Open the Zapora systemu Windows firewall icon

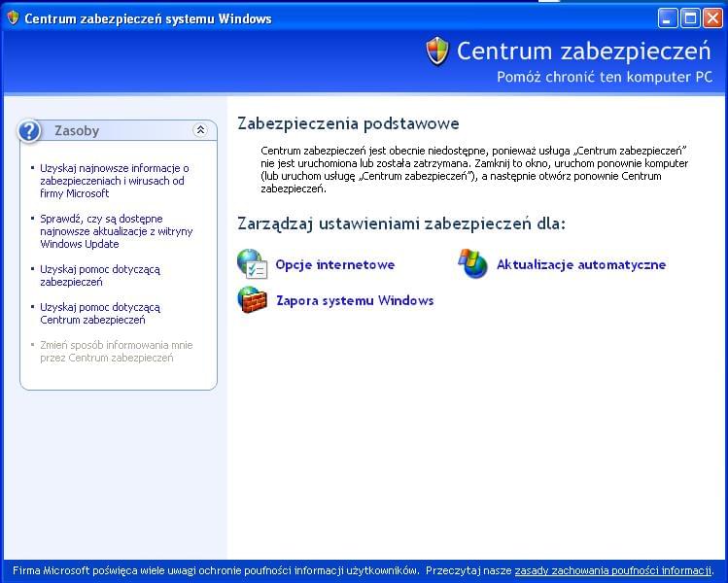coord(252,300)
